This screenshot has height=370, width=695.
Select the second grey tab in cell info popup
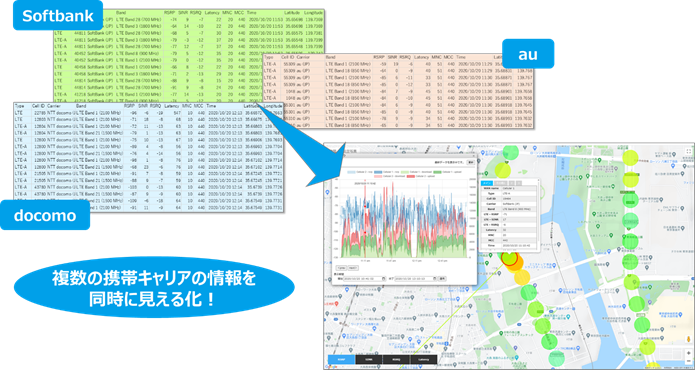click(x=501, y=183)
